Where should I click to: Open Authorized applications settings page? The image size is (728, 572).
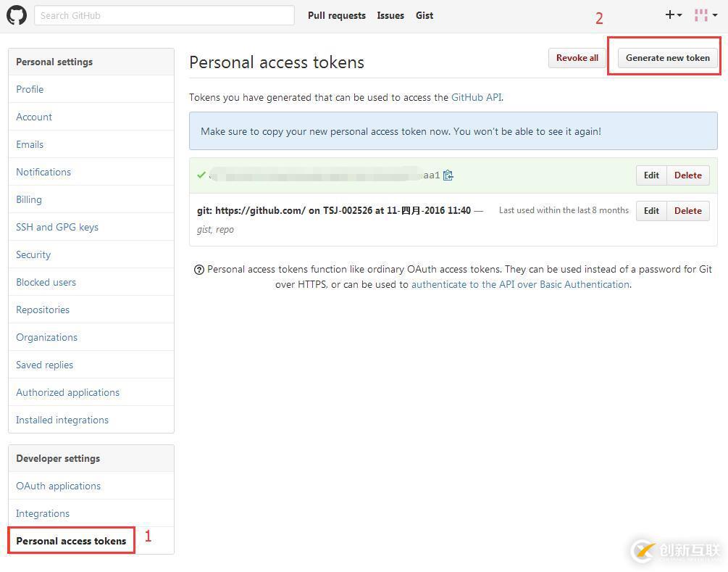pos(67,392)
